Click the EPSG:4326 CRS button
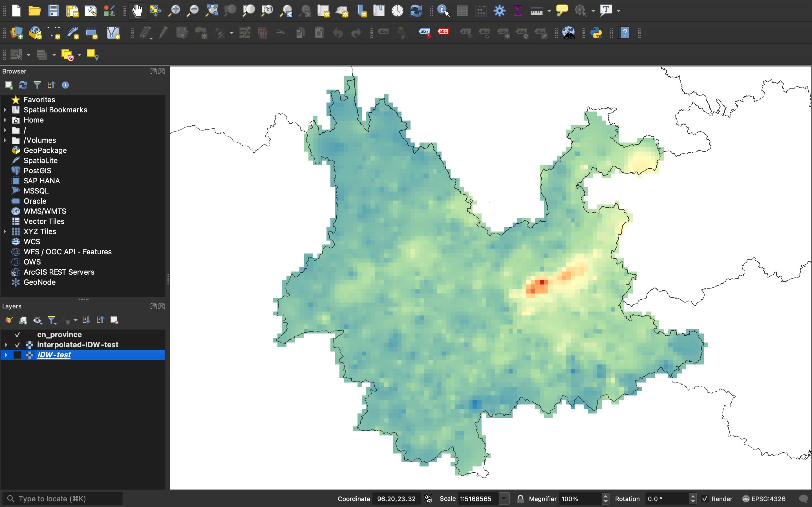812x507 pixels. 764,499
